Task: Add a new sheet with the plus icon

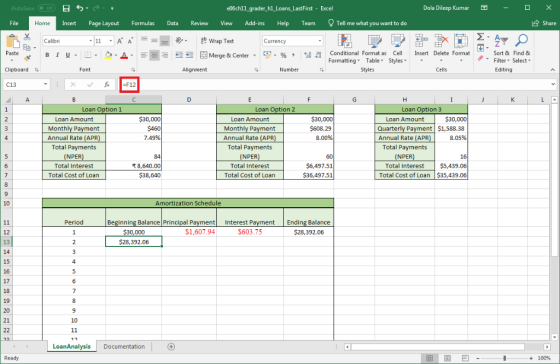Action: coord(171,346)
